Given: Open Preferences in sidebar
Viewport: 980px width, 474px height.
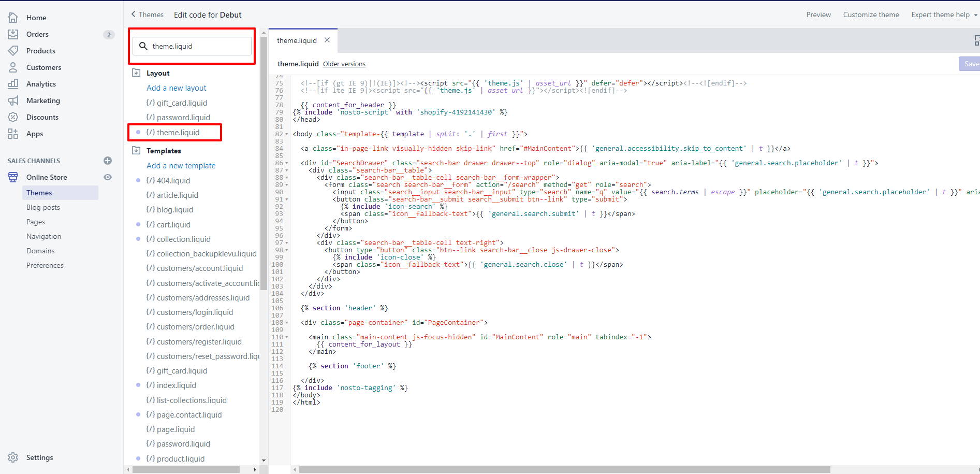Looking at the screenshot, I should (x=45, y=265).
